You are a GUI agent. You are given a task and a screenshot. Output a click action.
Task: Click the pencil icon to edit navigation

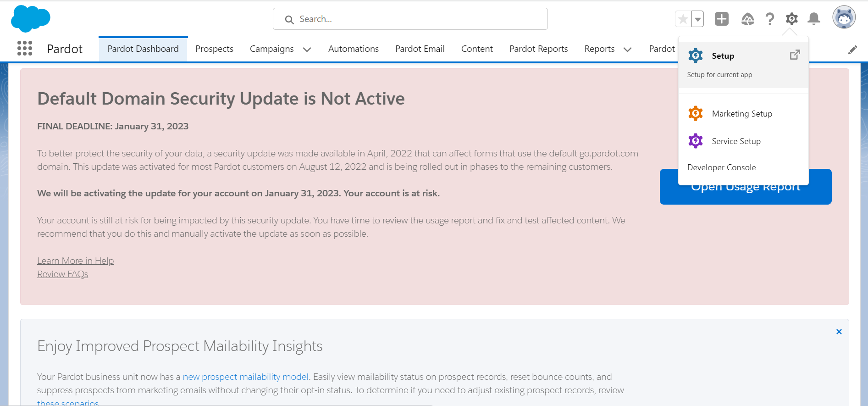(852, 50)
